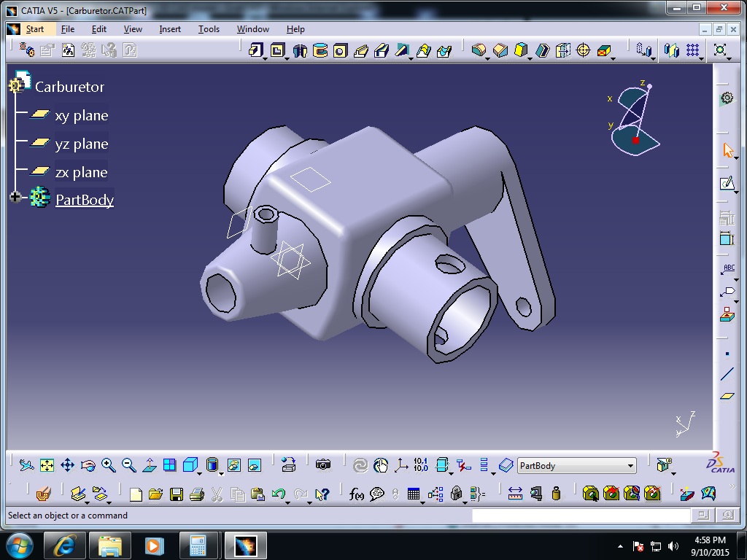
Task: Click the Fly Mode airplane icon
Action: 26,465
